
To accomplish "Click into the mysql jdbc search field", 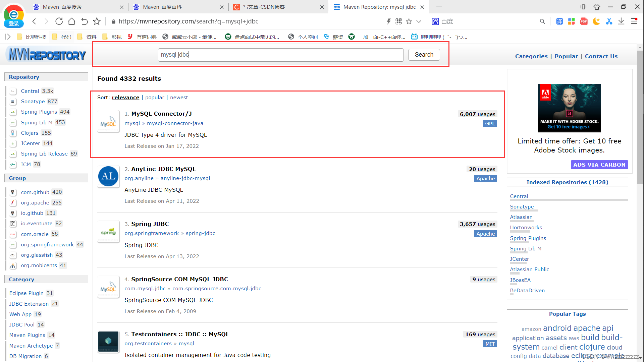I will tap(280, 55).
